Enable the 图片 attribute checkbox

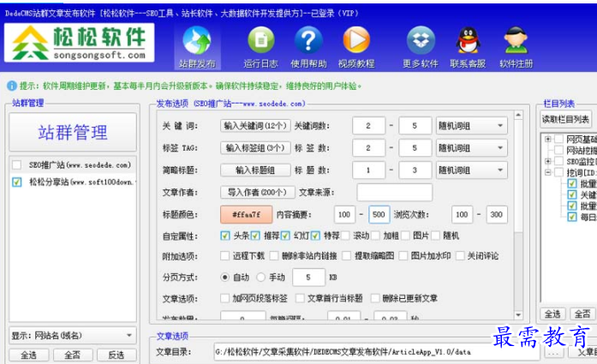point(405,236)
